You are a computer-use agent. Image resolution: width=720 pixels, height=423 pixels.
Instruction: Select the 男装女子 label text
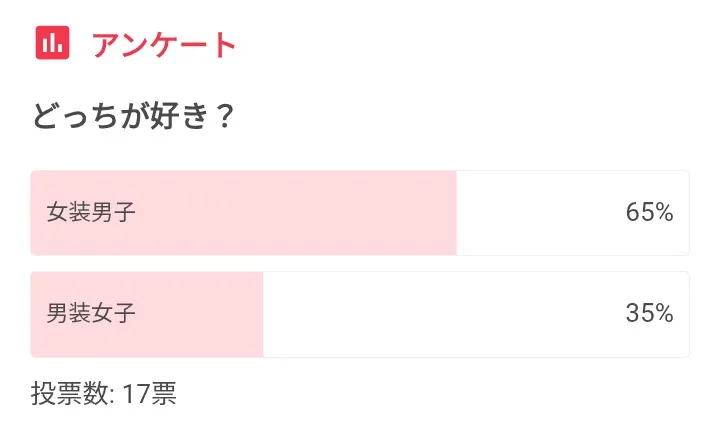[x=91, y=314]
